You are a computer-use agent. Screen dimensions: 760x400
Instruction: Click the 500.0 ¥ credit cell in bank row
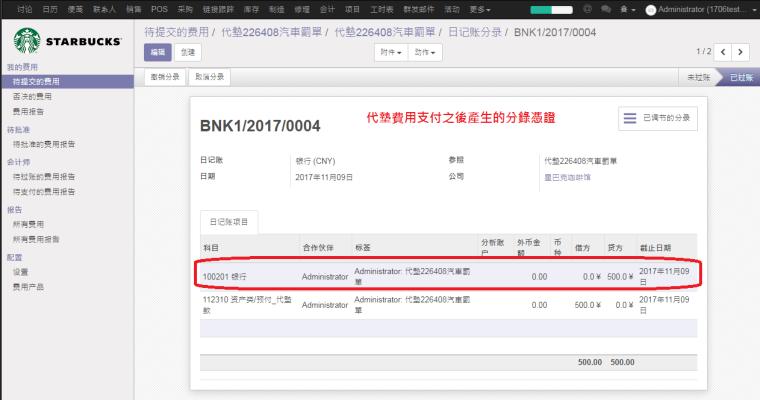620,277
